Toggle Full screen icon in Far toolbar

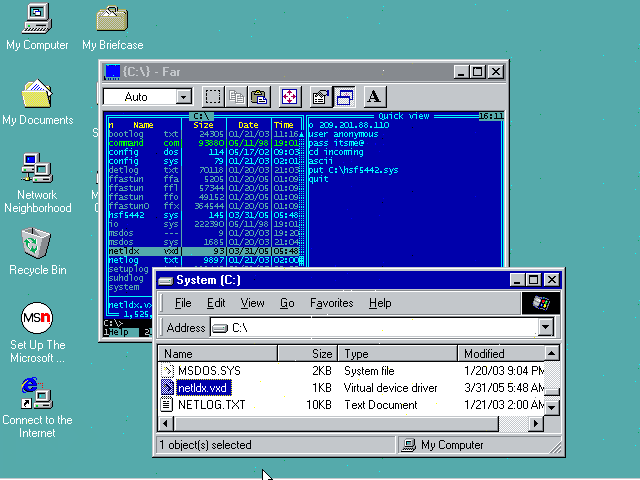click(x=289, y=97)
